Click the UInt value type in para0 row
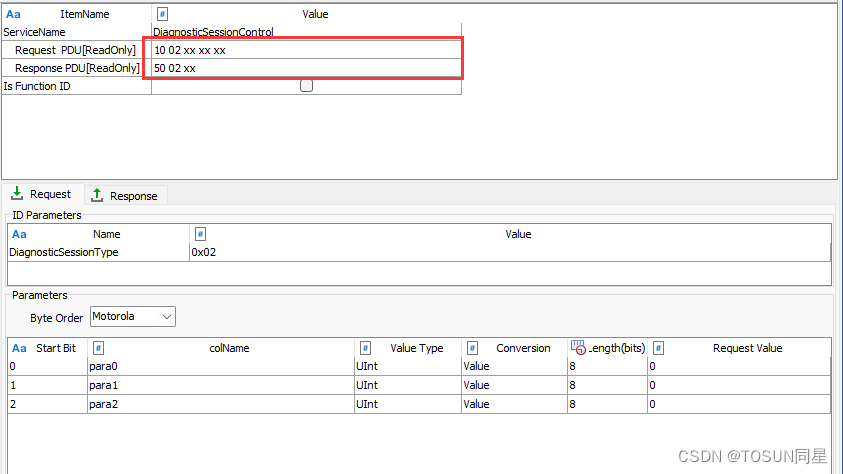The width and height of the screenshot is (843, 474). pyautogui.click(x=408, y=367)
